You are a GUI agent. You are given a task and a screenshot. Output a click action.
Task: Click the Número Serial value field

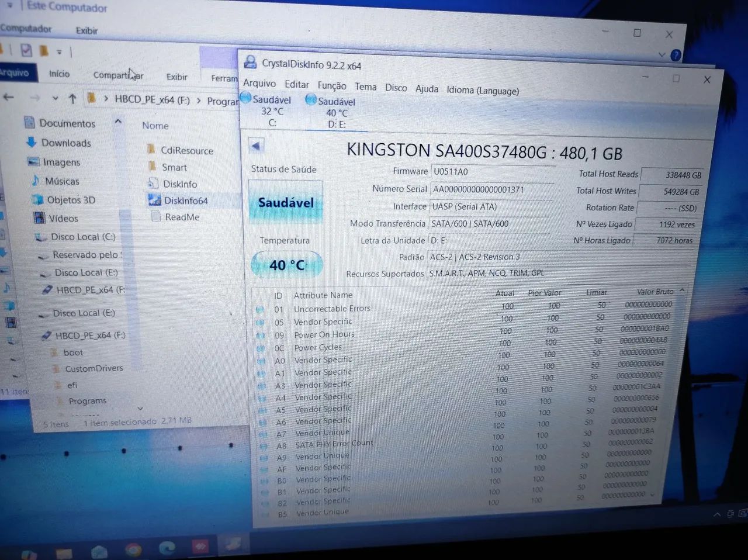click(x=492, y=189)
